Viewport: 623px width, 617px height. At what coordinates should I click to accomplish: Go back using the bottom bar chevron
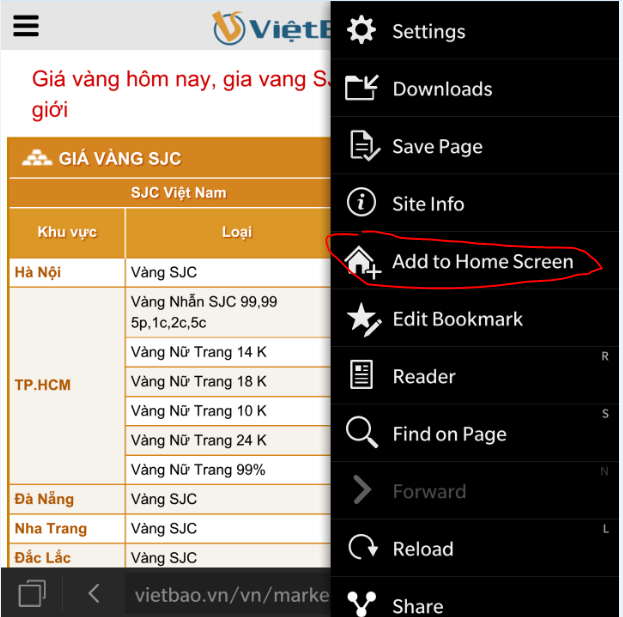click(x=94, y=594)
